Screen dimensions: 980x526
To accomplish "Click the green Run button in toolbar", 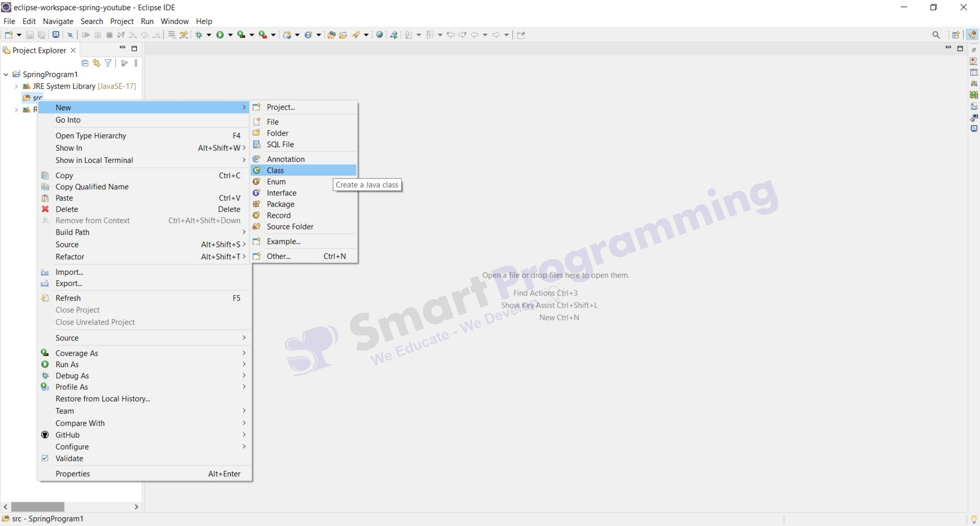I will tap(220, 35).
